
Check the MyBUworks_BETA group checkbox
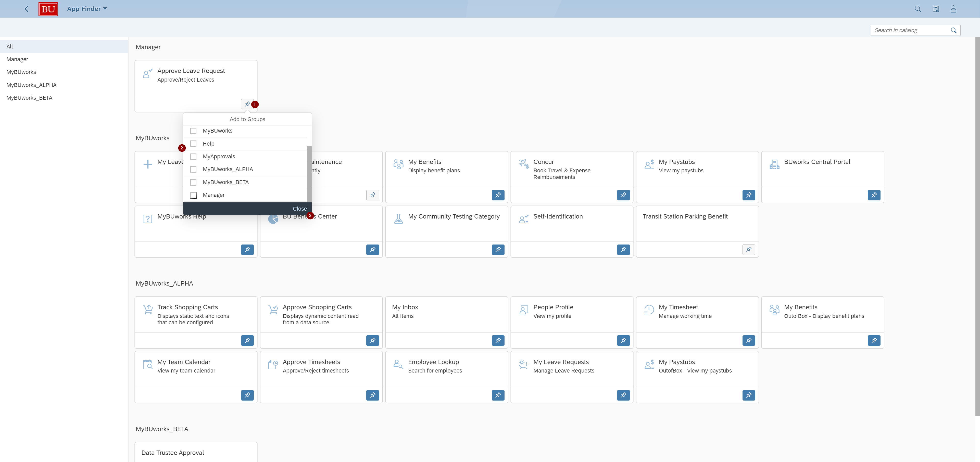click(193, 182)
